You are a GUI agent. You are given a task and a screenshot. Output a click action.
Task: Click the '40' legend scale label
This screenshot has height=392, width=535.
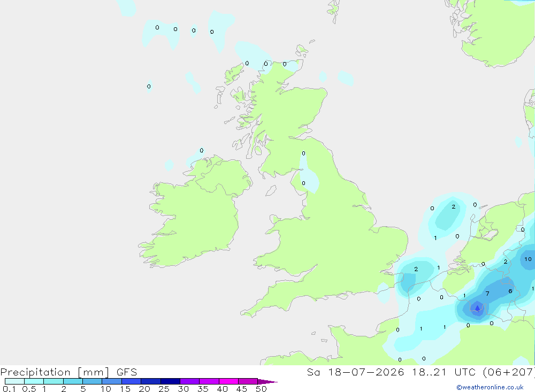click(x=222, y=389)
